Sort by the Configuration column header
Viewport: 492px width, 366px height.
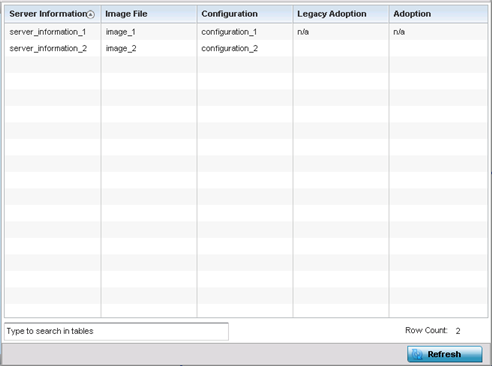pyautogui.click(x=245, y=14)
